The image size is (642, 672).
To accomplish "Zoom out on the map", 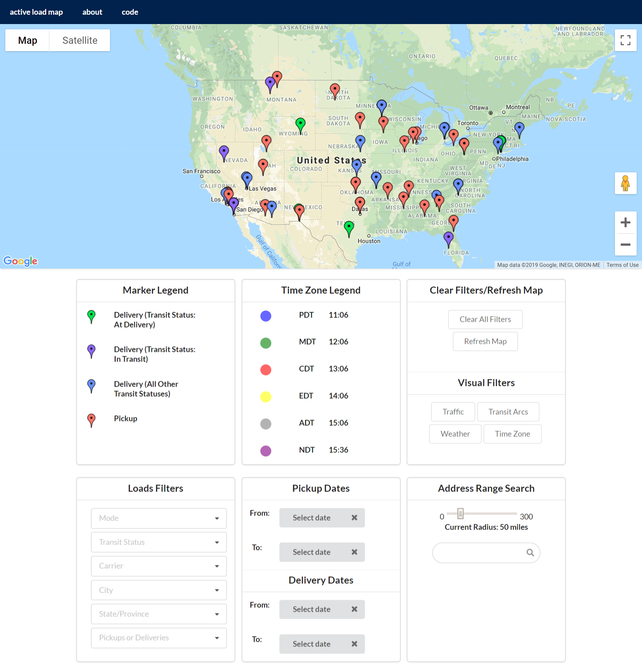I will pyautogui.click(x=625, y=244).
